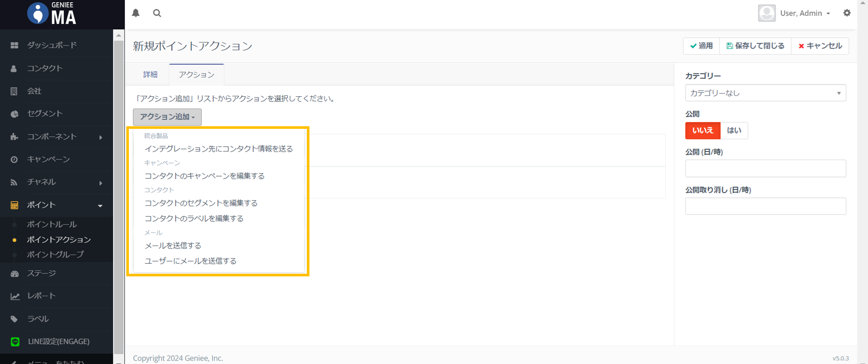Click the 公開 (日/時) date input field
Image resolution: width=868 pixels, height=364 pixels.
[765, 168]
